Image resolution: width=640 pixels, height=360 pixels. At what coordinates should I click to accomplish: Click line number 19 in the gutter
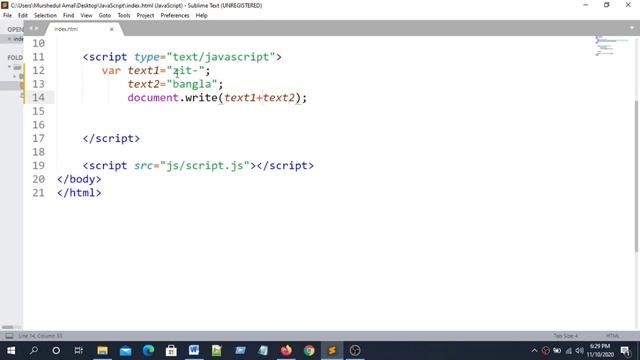point(38,165)
